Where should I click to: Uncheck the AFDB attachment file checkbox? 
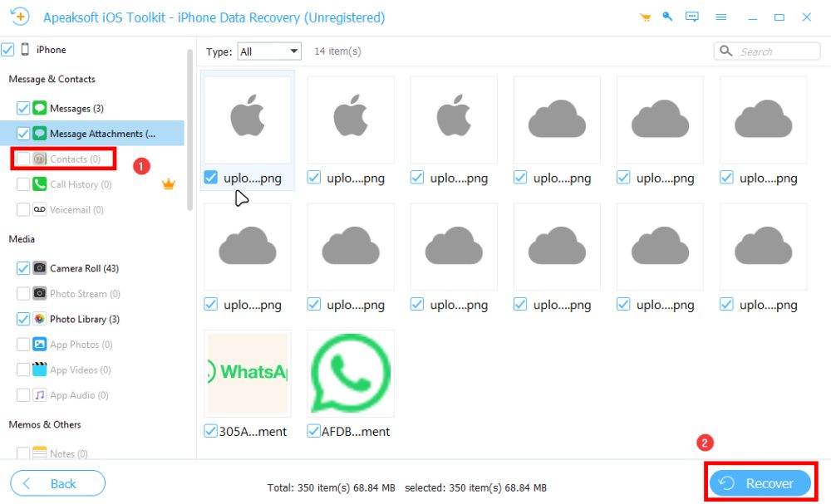click(314, 431)
